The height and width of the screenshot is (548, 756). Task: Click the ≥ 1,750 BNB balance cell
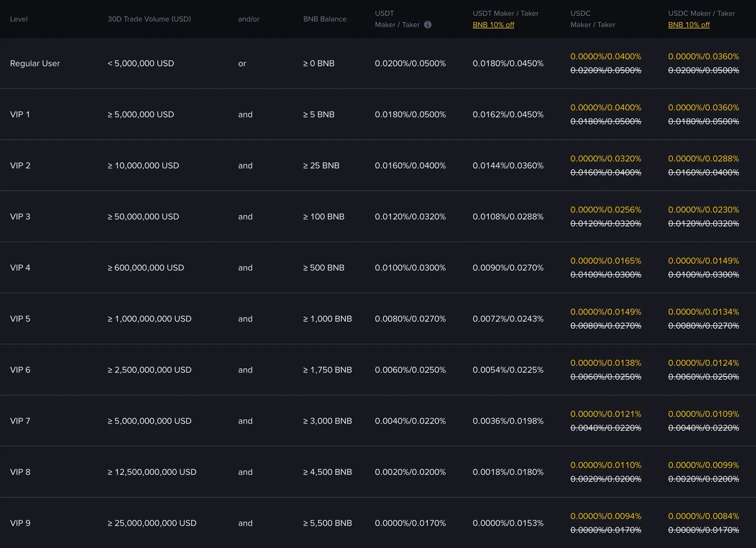coord(327,370)
